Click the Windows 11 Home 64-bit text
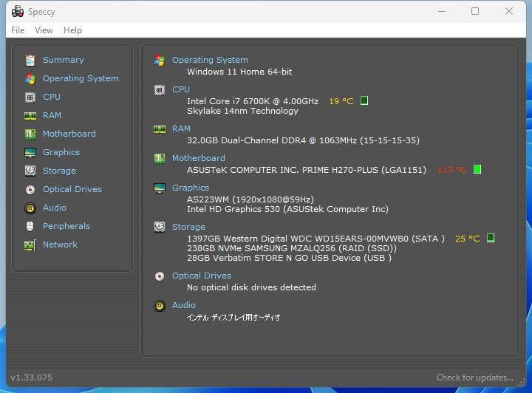Viewport: 532px width, 393px height. (239, 72)
